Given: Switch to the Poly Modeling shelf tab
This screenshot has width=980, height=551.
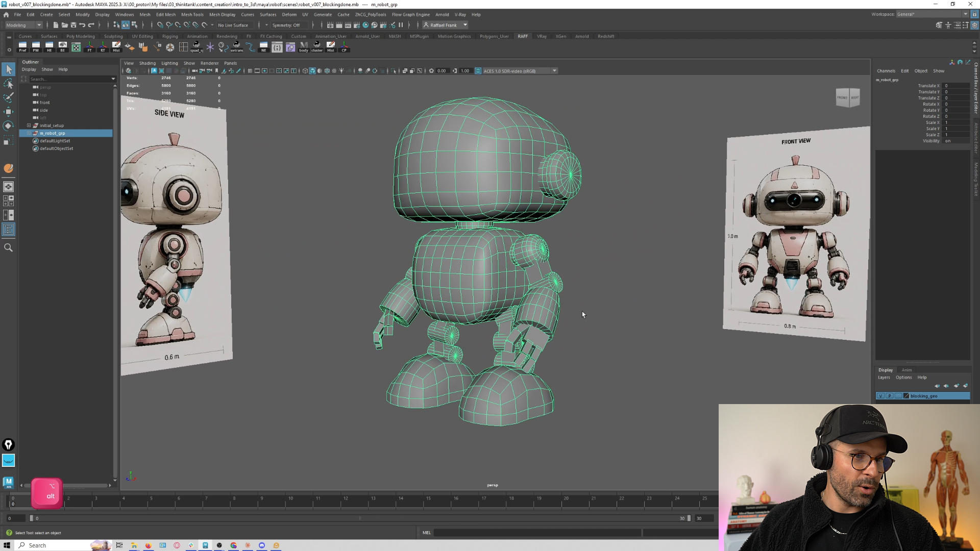Looking at the screenshot, I should click(x=81, y=36).
